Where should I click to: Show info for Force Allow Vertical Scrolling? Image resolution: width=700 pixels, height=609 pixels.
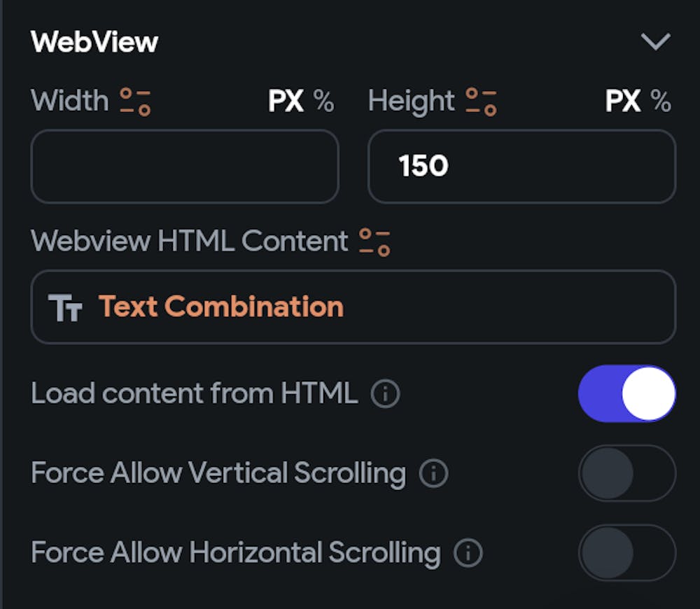click(433, 474)
